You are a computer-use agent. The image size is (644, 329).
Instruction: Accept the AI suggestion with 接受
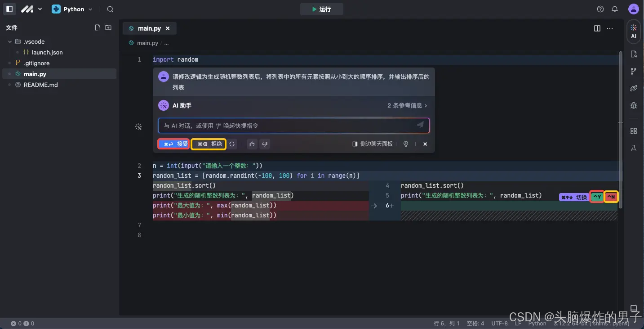coord(173,144)
